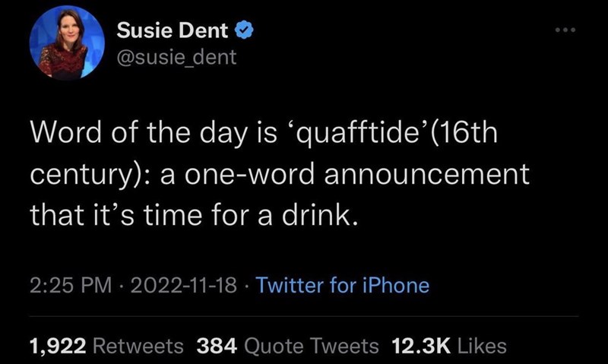Image resolution: width=608 pixels, height=364 pixels.
Task: Open the @susie_dent handle link
Action: click(x=176, y=55)
